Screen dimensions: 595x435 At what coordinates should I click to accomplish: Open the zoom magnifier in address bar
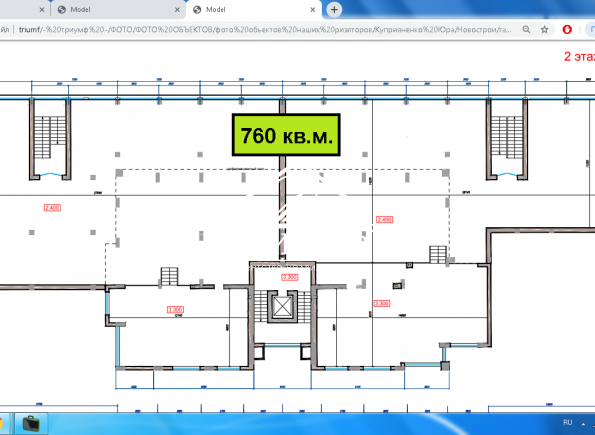click(526, 30)
